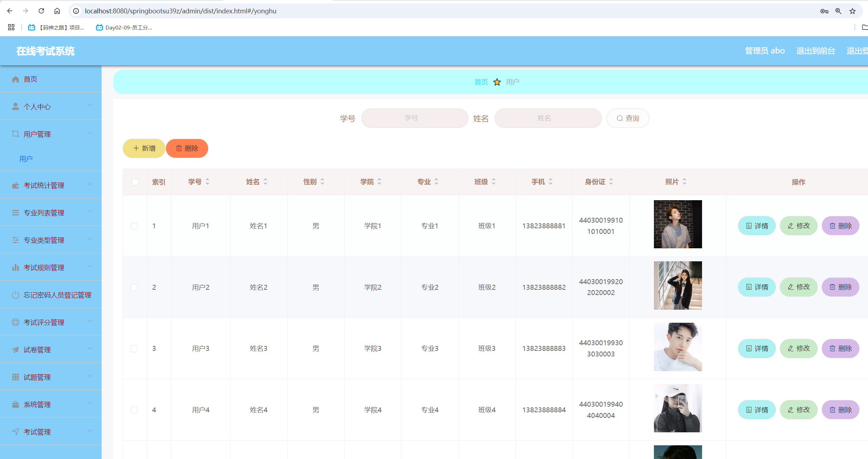Click the browser home icon
This screenshot has width=868, height=459.
57,11
